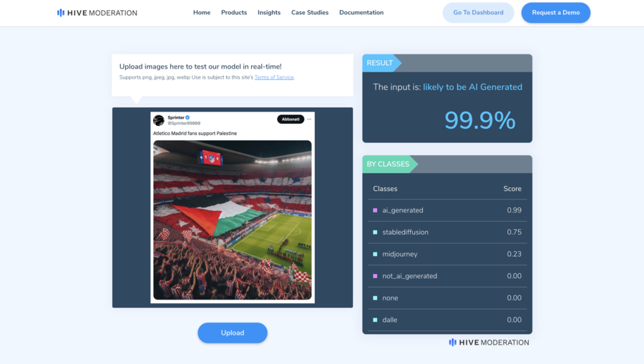Open the three-dots menu in the tweet
Image resolution: width=644 pixels, height=364 pixels.
(x=309, y=119)
